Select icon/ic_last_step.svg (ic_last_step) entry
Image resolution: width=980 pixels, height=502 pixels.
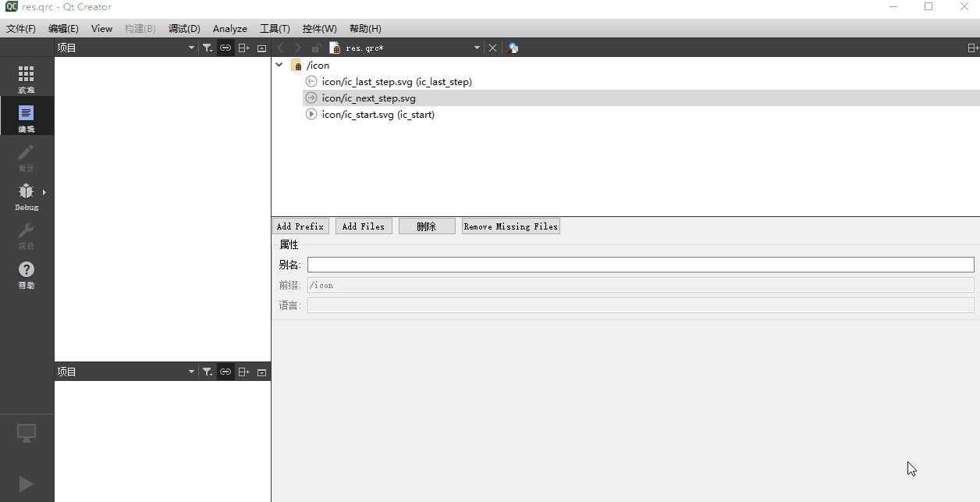(641, 81)
